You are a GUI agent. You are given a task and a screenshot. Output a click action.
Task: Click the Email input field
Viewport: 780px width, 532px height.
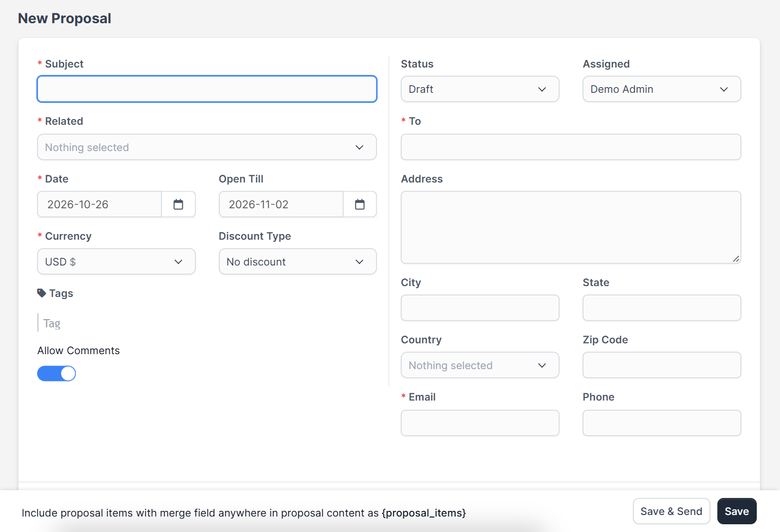[480, 423]
